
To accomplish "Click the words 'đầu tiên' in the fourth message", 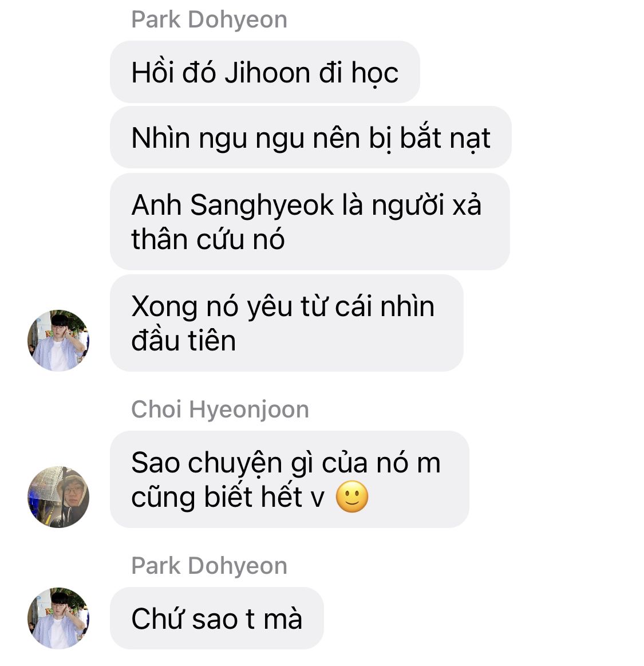I will [183, 340].
